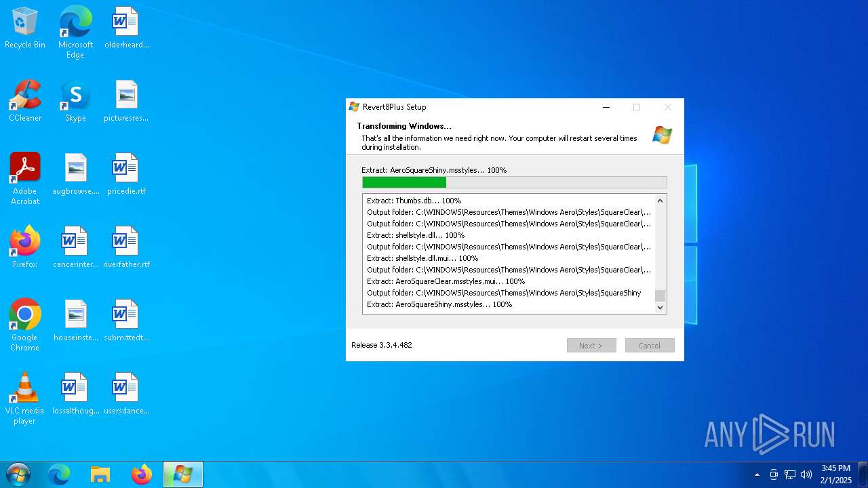This screenshot has height=488, width=868.
Task: Launch Skype from the desktop
Action: (75, 102)
